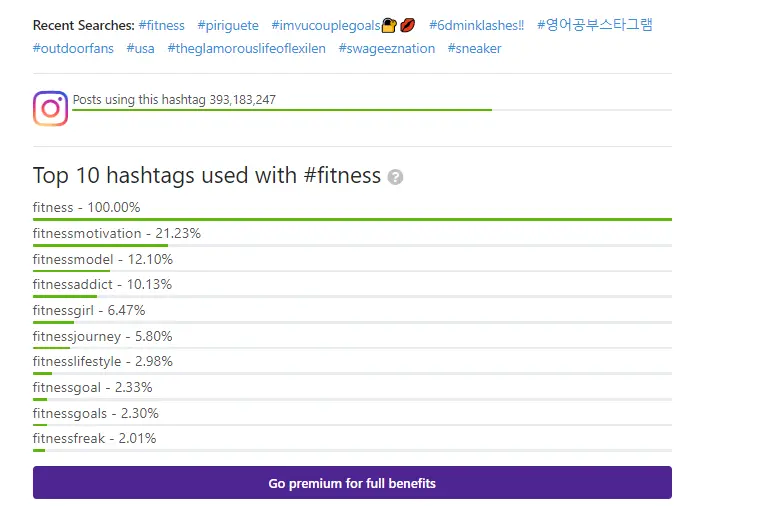
Task: Click the #swageeznation recent search
Action: (x=386, y=48)
